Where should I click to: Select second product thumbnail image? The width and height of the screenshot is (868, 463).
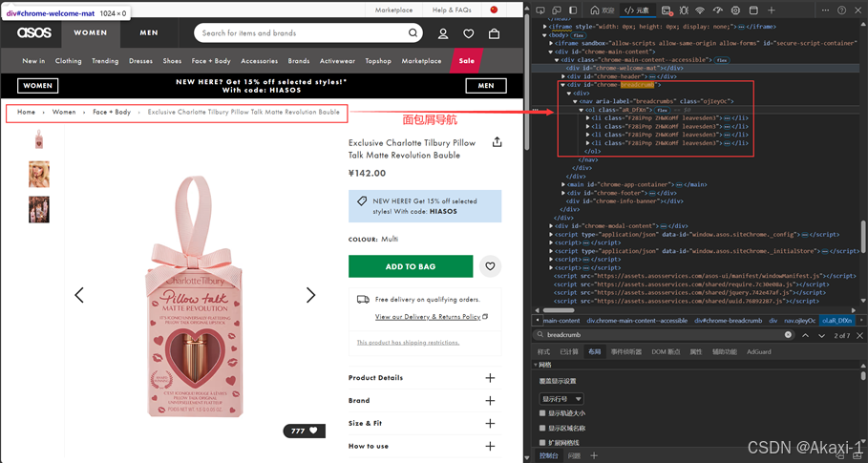pos(39,174)
